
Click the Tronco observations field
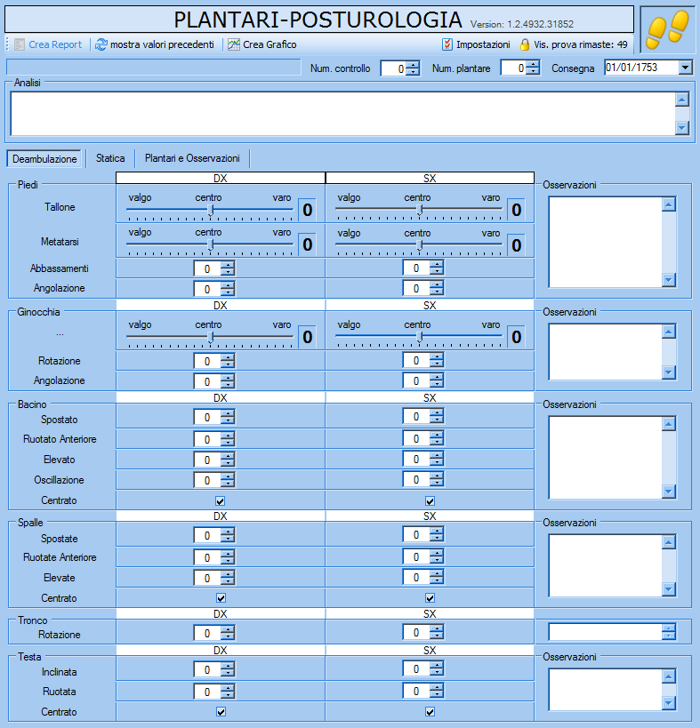click(x=605, y=632)
